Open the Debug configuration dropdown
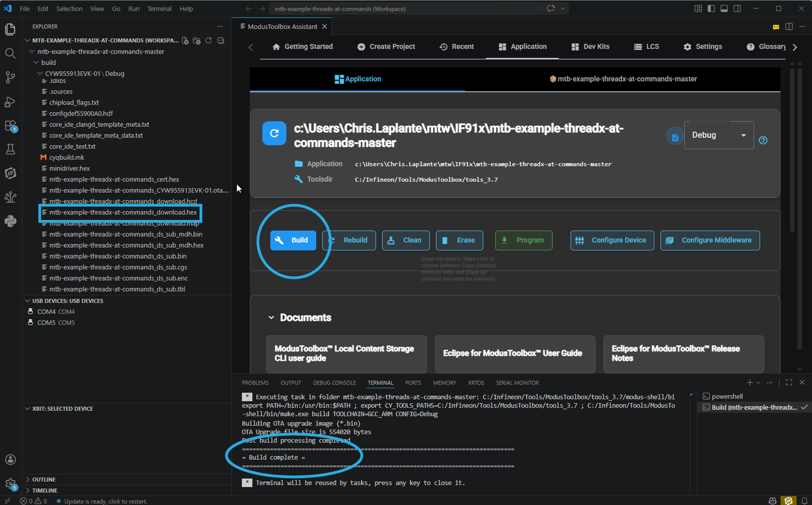Screen dimensions: 812x505 tap(719, 135)
